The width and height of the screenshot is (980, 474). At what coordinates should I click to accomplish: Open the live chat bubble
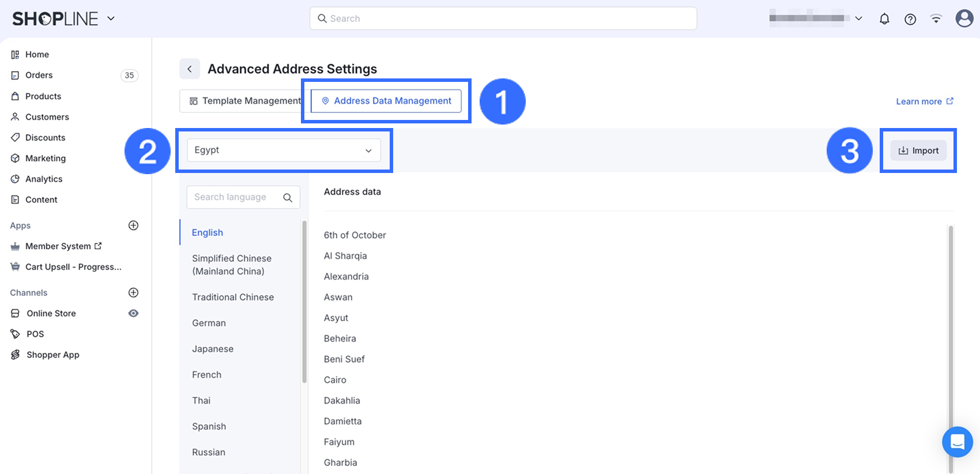click(x=957, y=442)
